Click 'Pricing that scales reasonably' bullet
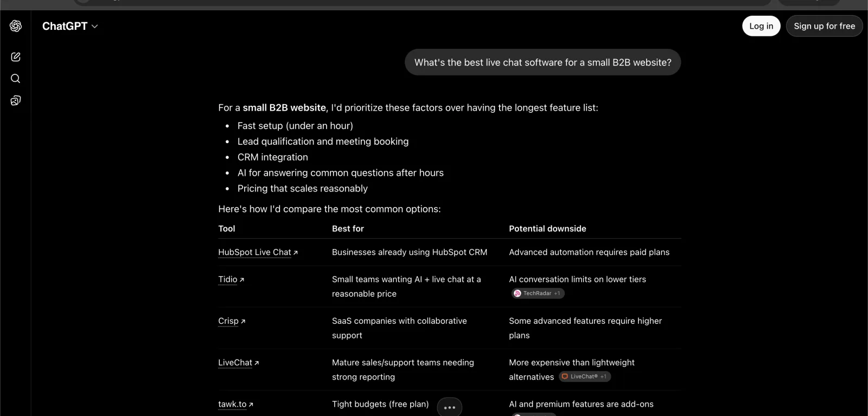The height and width of the screenshot is (416, 868). click(x=302, y=189)
